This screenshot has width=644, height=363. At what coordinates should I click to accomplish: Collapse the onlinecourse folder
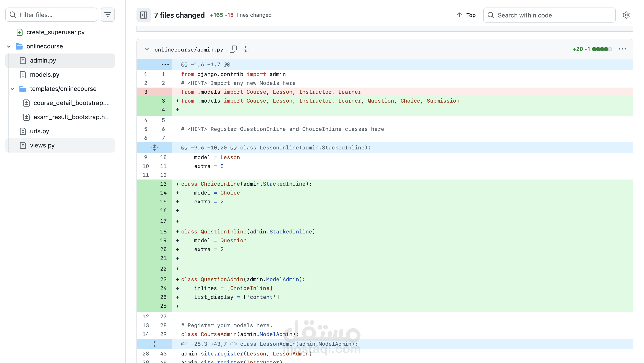coord(9,46)
